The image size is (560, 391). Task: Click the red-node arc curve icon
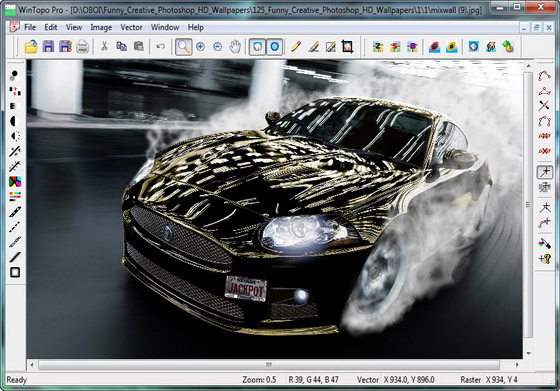pyautogui.click(x=544, y=121)
